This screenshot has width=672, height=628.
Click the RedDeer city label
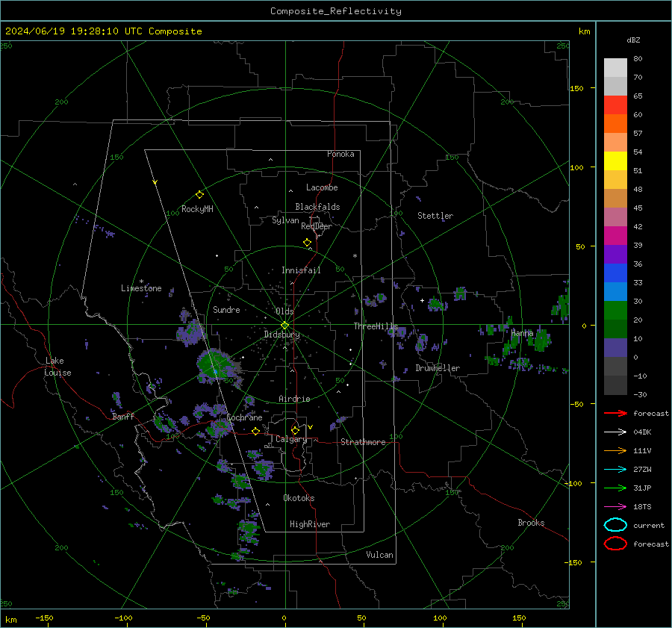coord(317,226)
